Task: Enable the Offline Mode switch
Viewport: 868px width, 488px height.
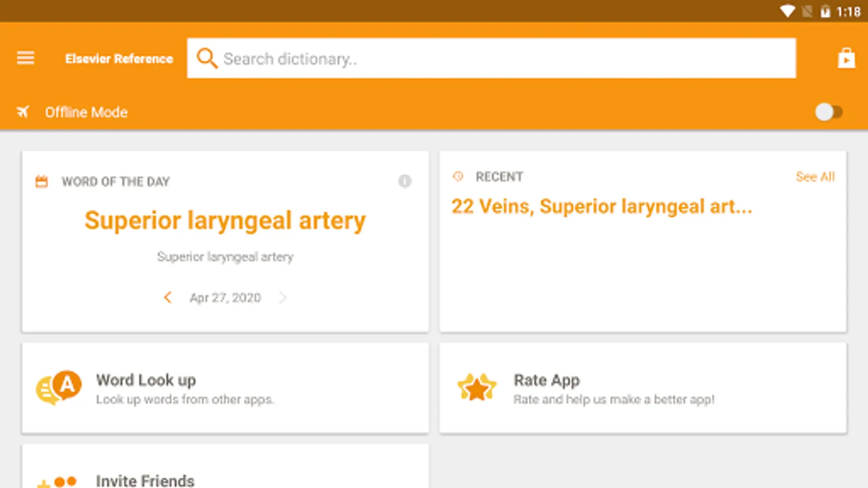Action: pyautogui.click(x=828, y=112)
